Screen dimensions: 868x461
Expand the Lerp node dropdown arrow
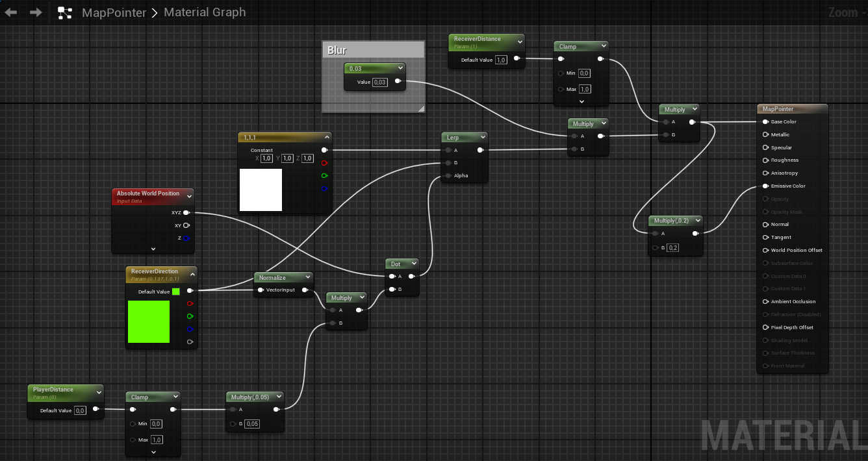(482, 138)
